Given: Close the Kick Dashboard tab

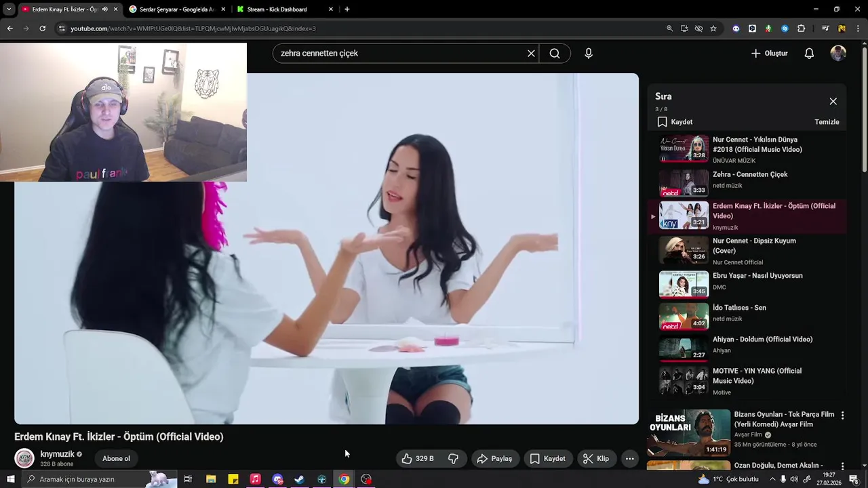Looking at the screenshot, I should click(x=331, y=9).
